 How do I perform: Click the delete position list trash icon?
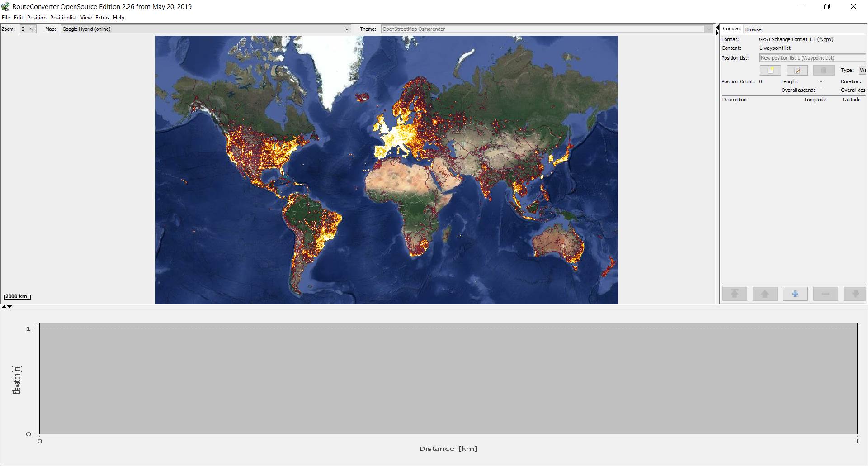[823, 70]
